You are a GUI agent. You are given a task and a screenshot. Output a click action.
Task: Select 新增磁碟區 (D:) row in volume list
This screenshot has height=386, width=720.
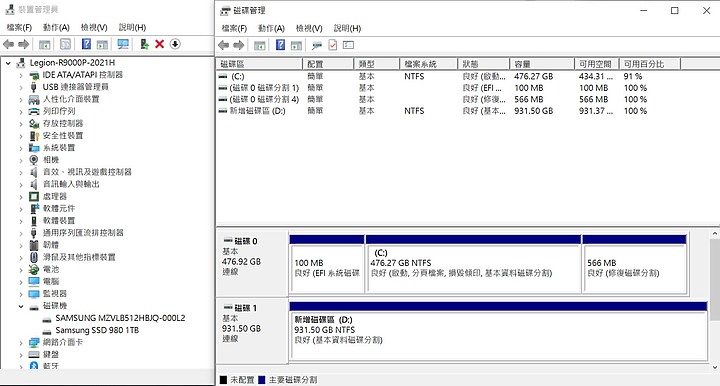[x=432, y=111]
